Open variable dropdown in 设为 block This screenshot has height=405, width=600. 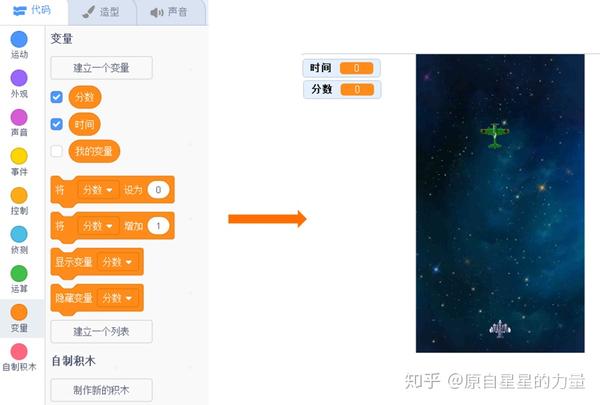point(98,190)
